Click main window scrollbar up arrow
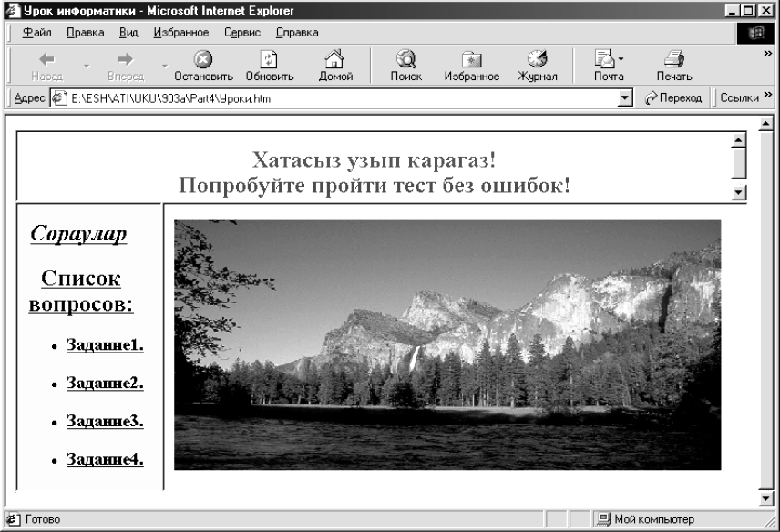 (766, 123)
